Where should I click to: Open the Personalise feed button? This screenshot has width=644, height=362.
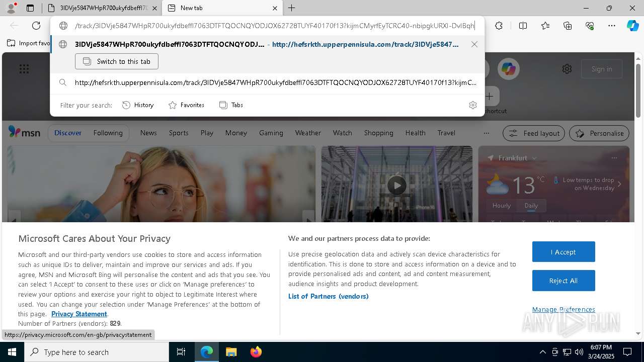tap(599, 133)
